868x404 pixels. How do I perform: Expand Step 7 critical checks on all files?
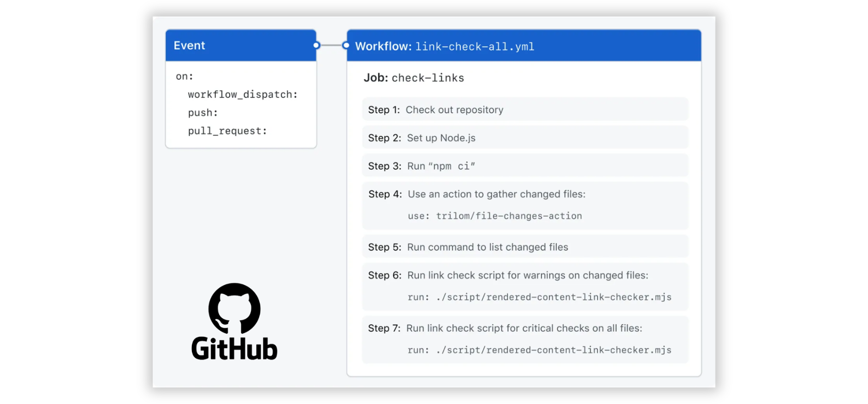[524, 328]
